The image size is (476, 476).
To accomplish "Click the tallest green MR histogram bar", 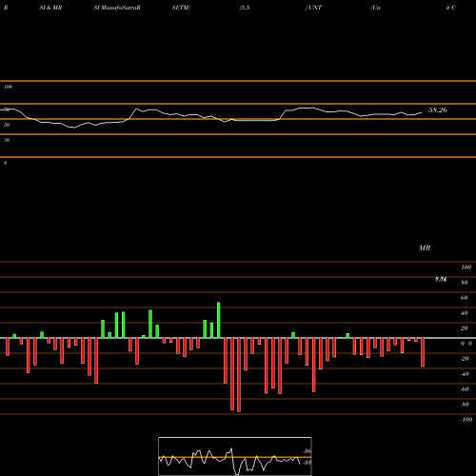I will (x=219, y=320).
